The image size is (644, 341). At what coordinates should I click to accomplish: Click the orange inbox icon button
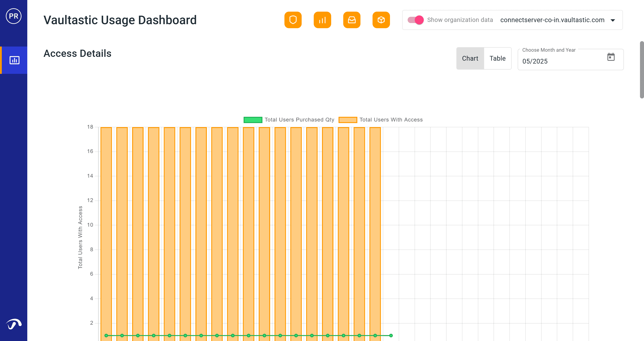[x=352, y=20]
